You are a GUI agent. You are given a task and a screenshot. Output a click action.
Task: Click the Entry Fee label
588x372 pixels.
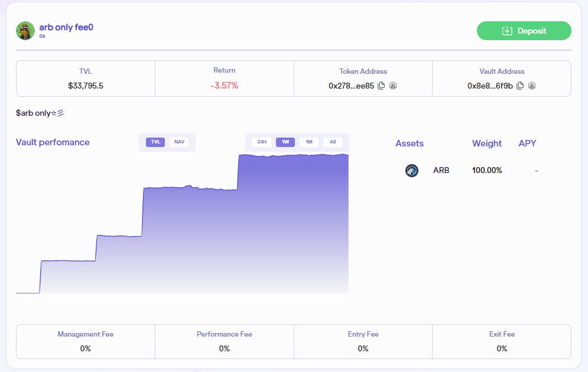pyautogui.click(x=363, y=334)
